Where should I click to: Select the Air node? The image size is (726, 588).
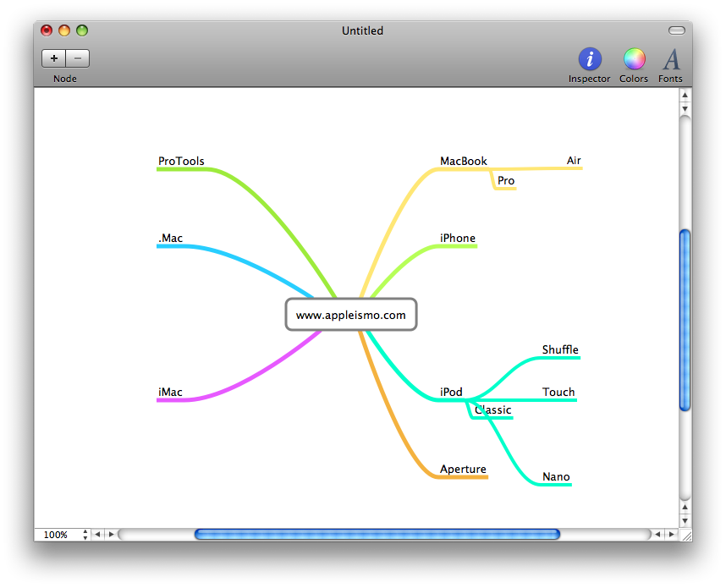click(574, 161)
